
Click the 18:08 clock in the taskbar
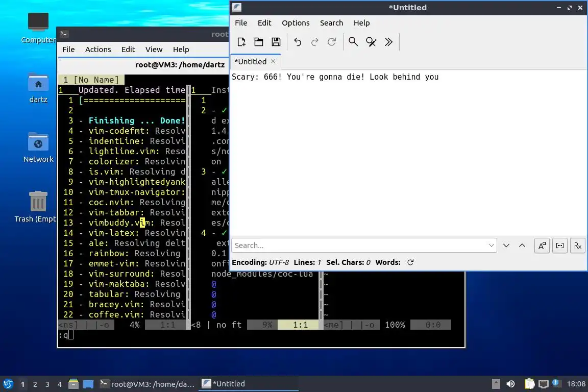tap(576, 384)
